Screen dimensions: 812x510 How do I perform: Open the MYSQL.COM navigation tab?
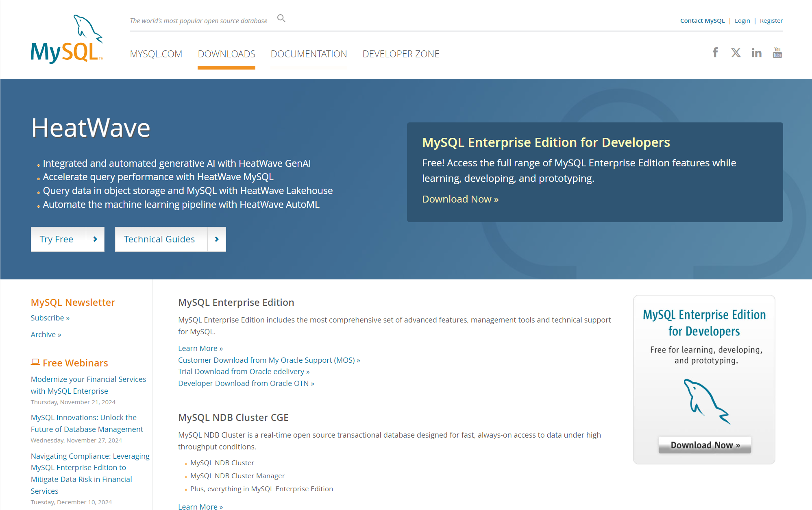[156, 54]
